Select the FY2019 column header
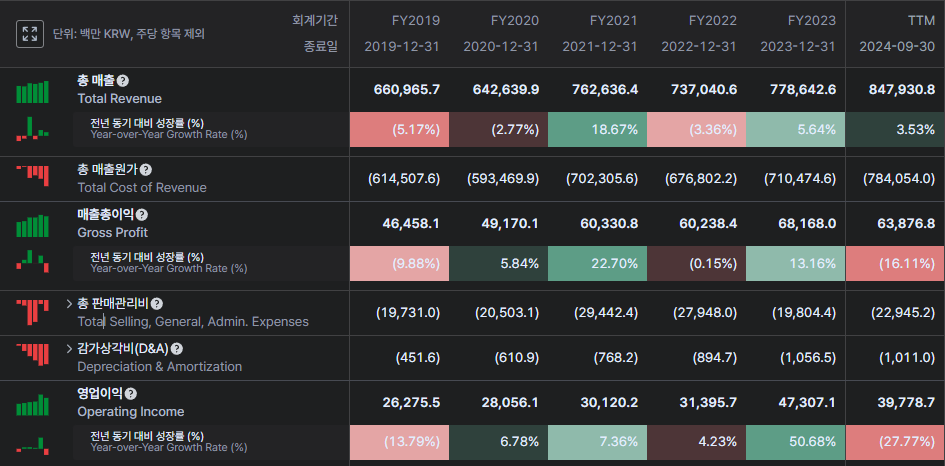The image size is (945, 466). [x=401, y=20]
